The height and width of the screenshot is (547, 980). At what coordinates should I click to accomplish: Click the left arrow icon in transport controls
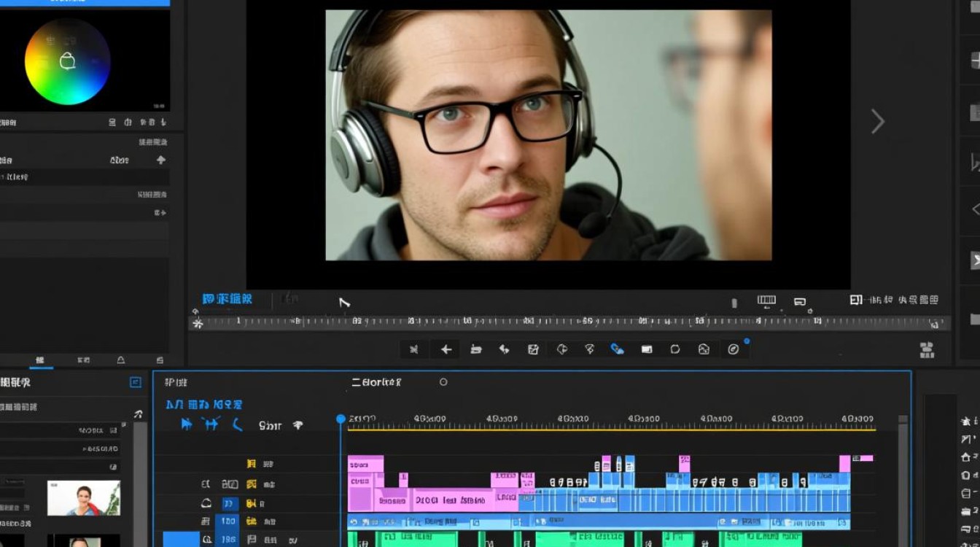(x=446, y=349)
